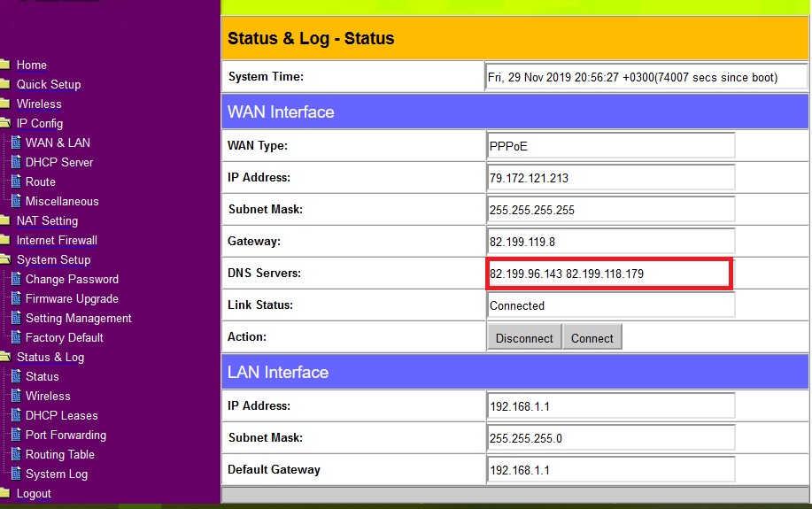Go to Firmware Upgrade page
Screen dimensions: 812x509
(72, 299)
